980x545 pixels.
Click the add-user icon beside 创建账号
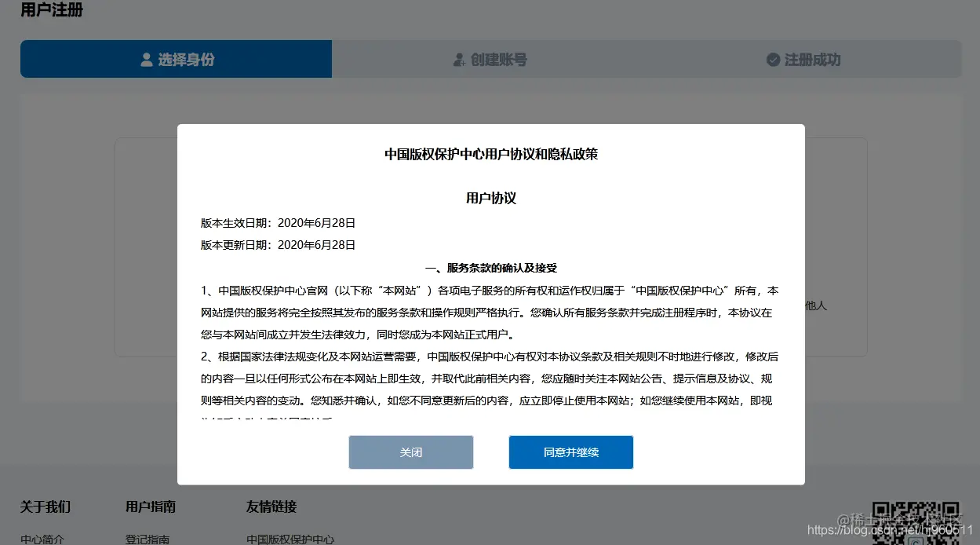pyautogui.click(x=459, y=60)
